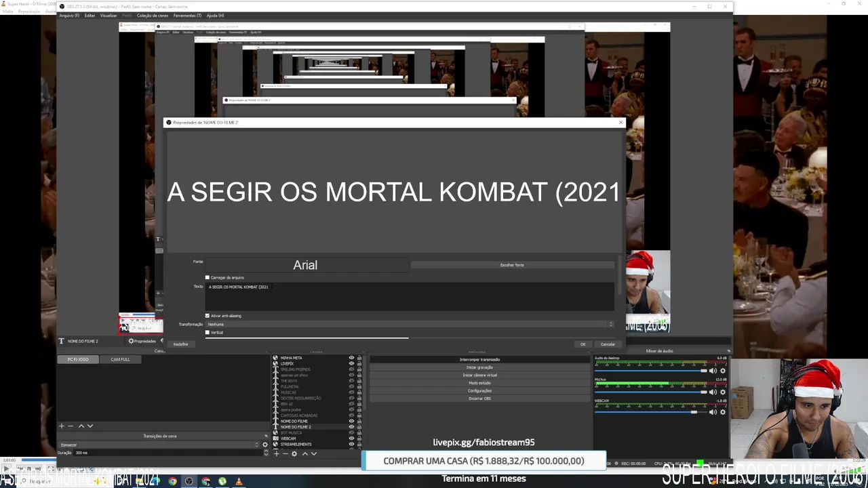868x488 pixels.
Task: Open the Arquivo menu in OBS
Action: pyautogui.click(x=69, y=16)
